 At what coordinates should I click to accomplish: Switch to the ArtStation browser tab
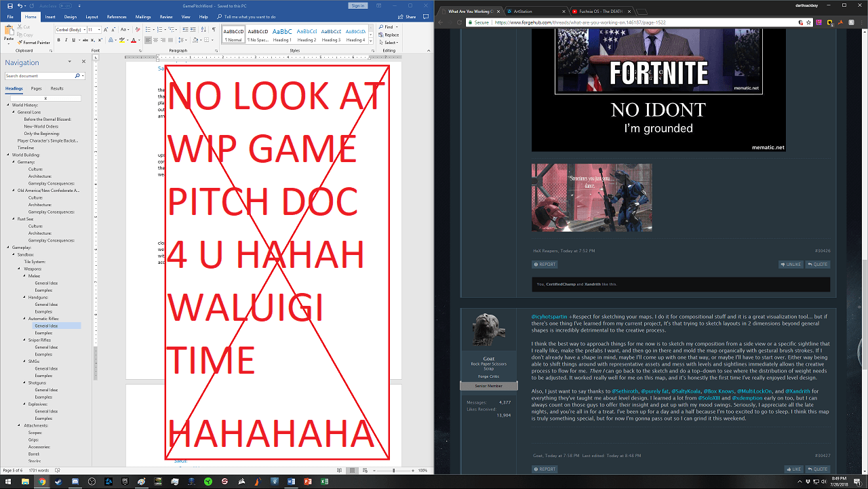coord(536,12)
